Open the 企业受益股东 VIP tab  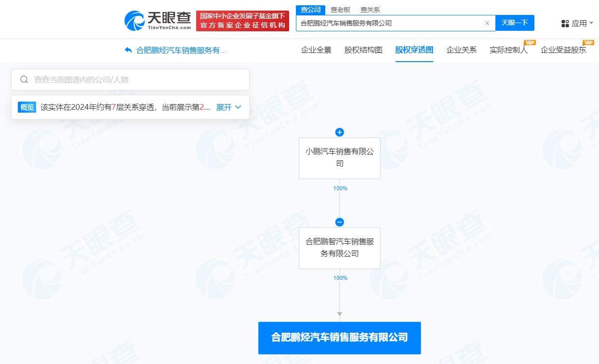click(x=563, y=50)
